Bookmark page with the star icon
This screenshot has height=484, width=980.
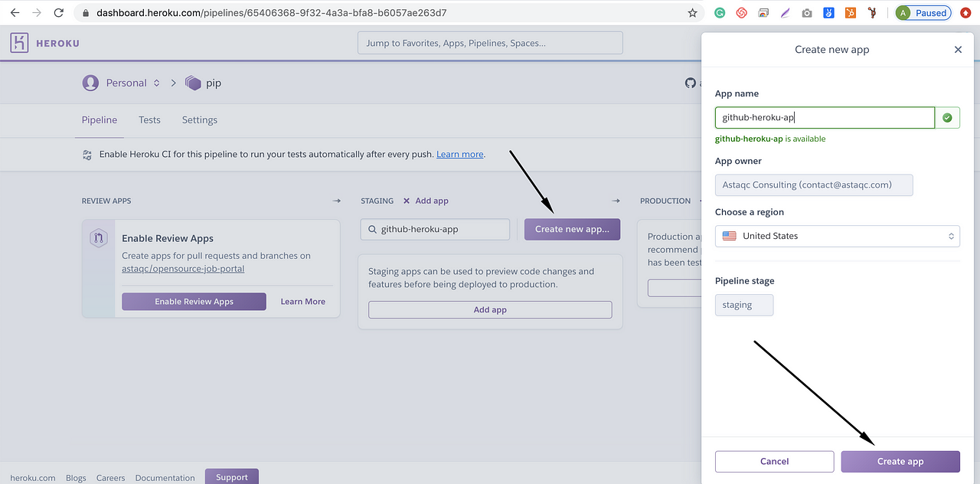coord(693,13)
